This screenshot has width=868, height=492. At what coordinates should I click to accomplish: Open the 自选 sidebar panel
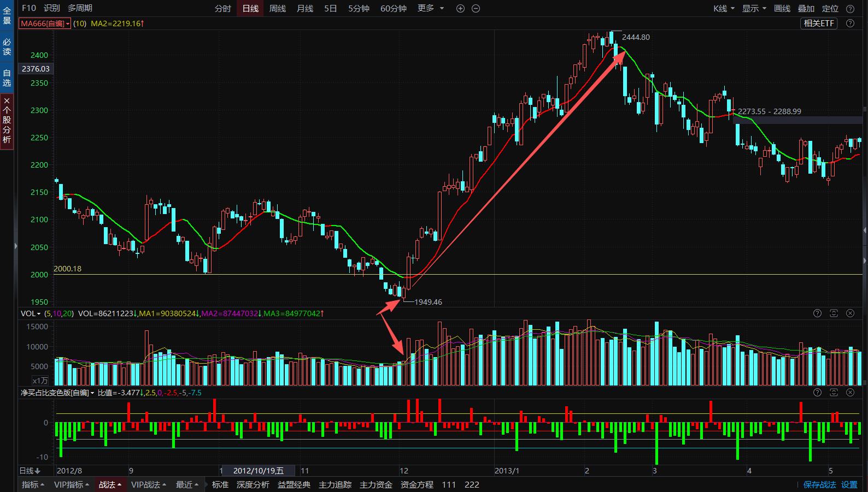click(x=7, y=78)
